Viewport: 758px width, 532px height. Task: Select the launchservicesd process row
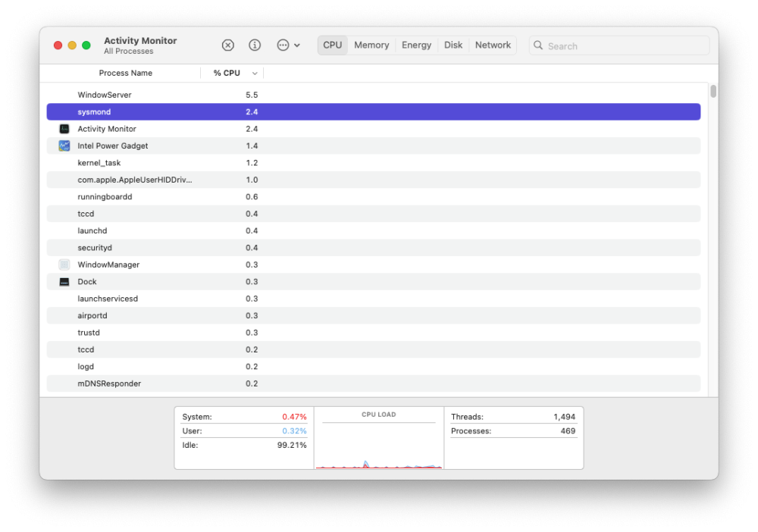pyautogui.click(x=373, y=299)
